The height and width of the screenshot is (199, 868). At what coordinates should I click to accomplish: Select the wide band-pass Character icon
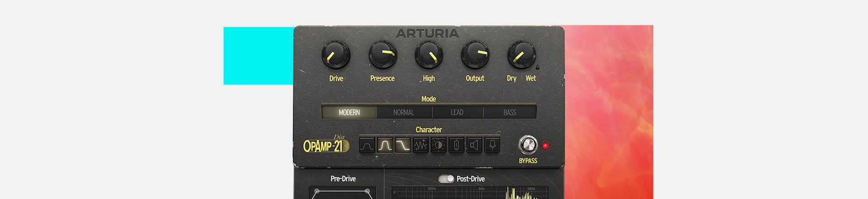pyautogui.click(x=367, y=145)
